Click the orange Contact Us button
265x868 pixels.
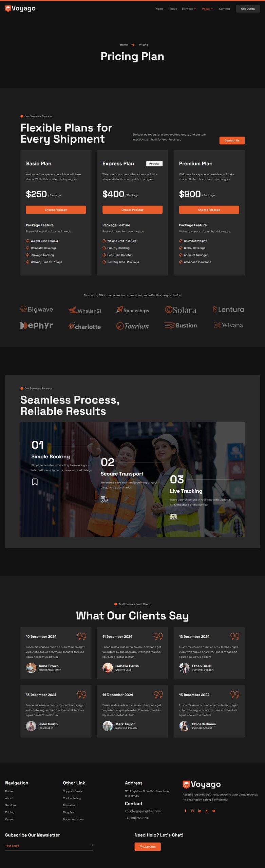(232, 140)
